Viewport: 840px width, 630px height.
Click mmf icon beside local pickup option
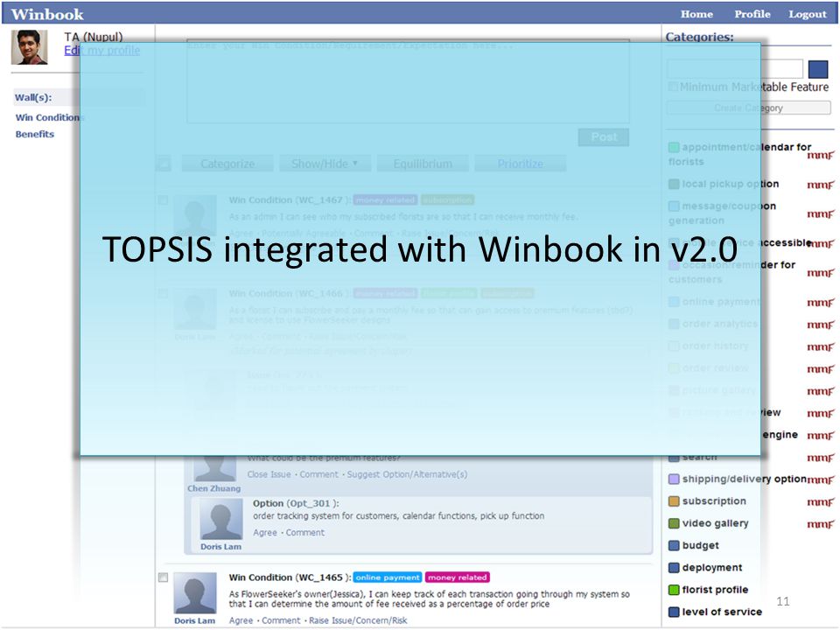click(x=820, y=185)
